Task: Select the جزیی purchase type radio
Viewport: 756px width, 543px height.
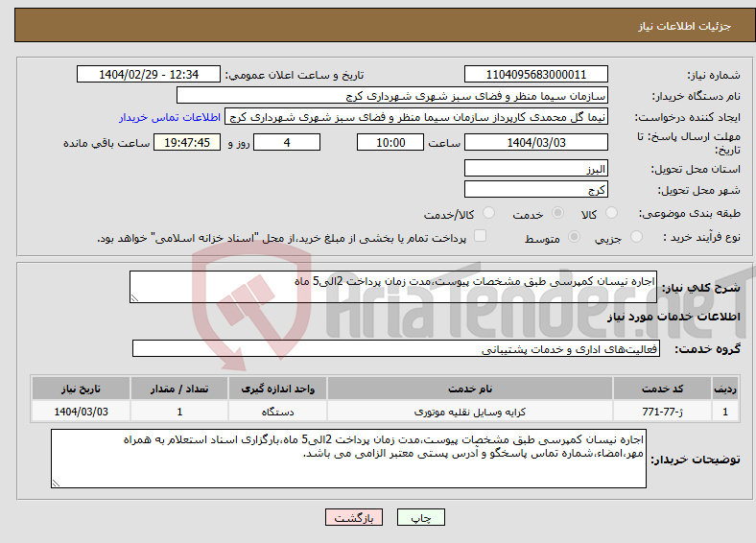Action: click(636, 236)
